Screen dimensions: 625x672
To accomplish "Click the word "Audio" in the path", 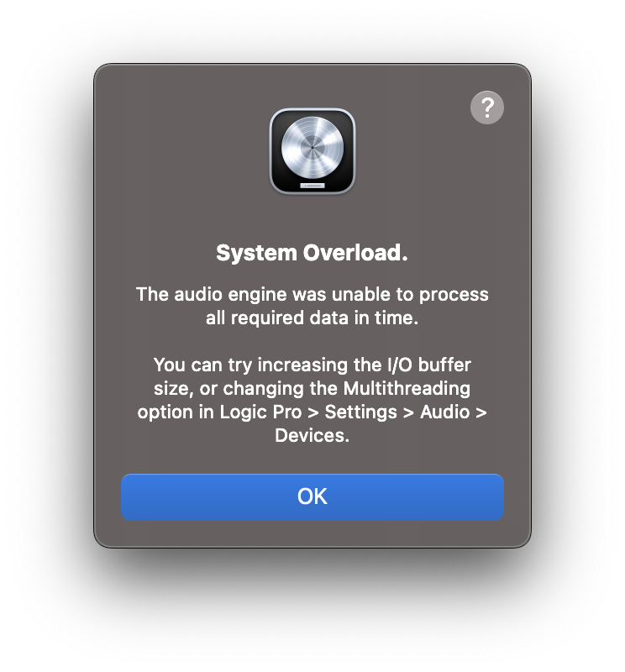I will coord(445,412).
